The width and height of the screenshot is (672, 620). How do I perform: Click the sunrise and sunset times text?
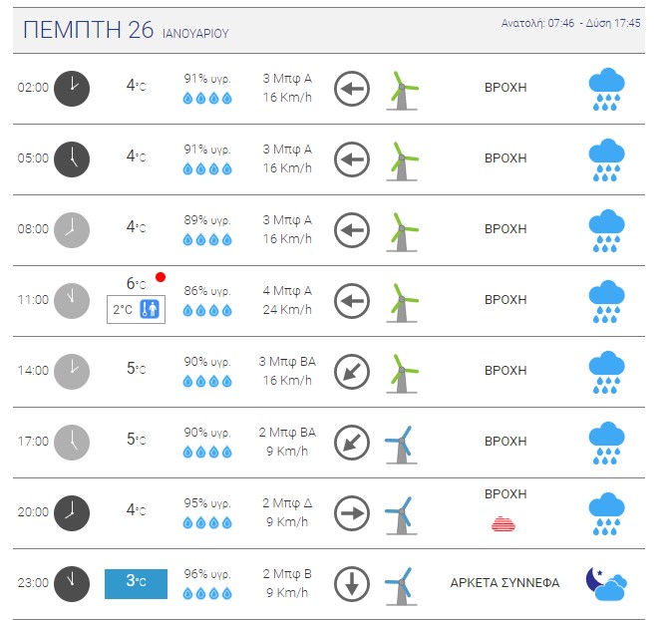pos(571,23)
